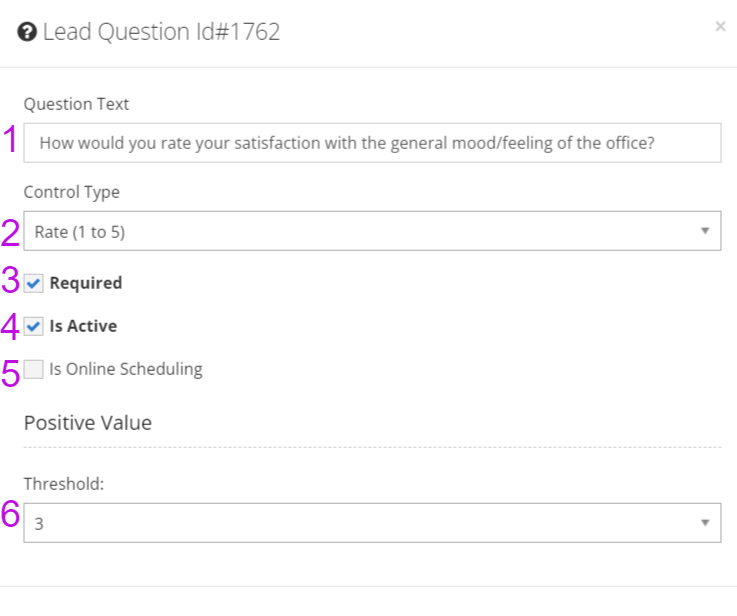Click the purple number 1 marker
This screenshot has width=737, height=616.
[10, 140]
